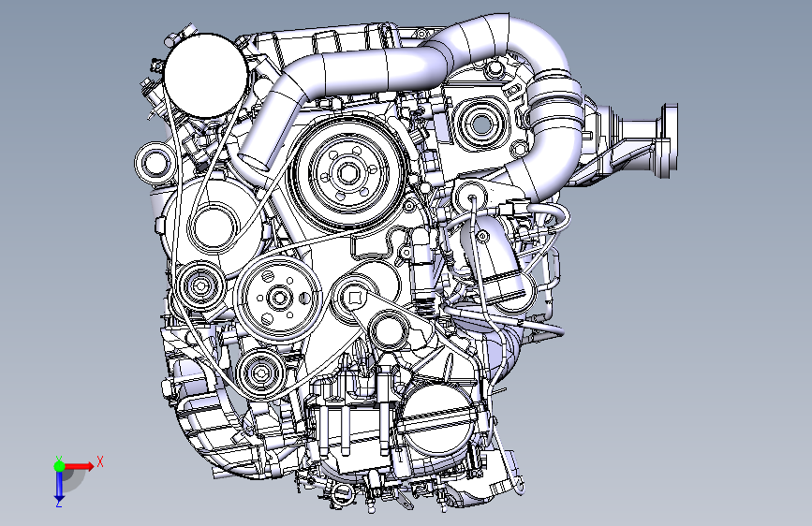Click the red X axis arrow on triad

coord(81,466)
